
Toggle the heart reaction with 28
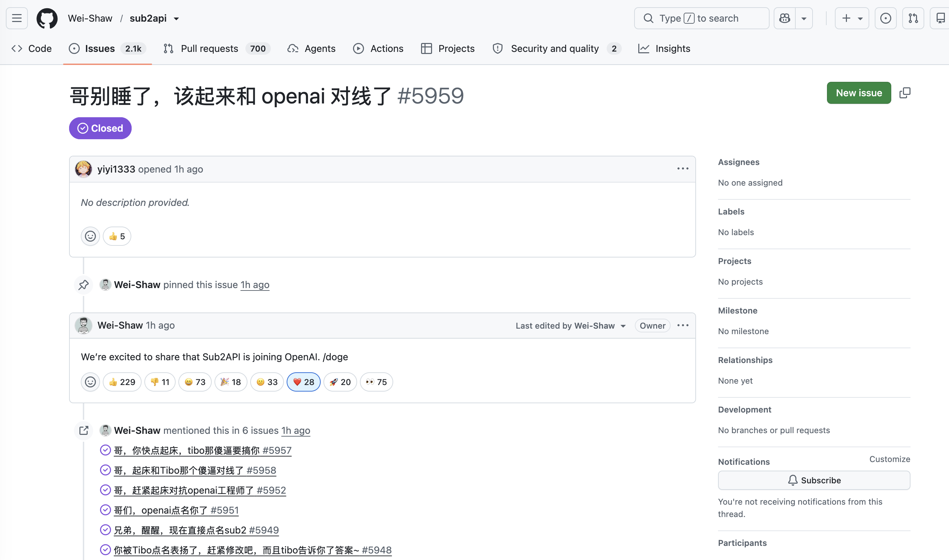[x=304, y=382]
